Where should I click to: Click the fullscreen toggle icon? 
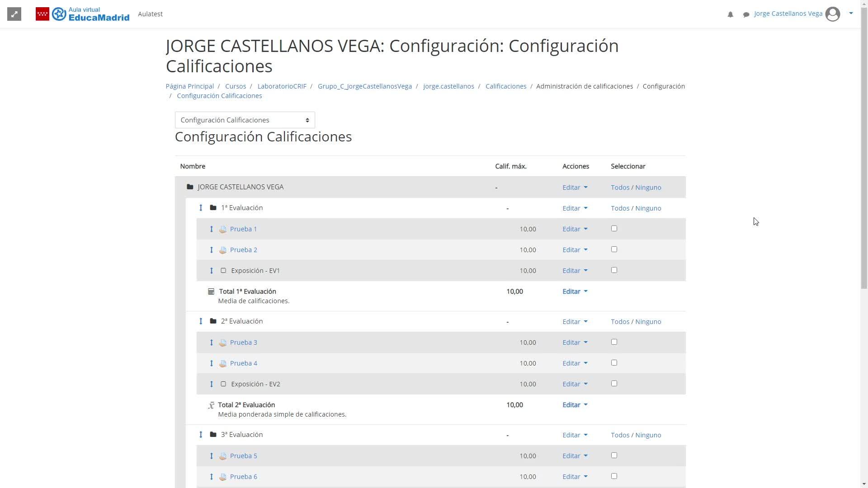click(x=14, y=14)
